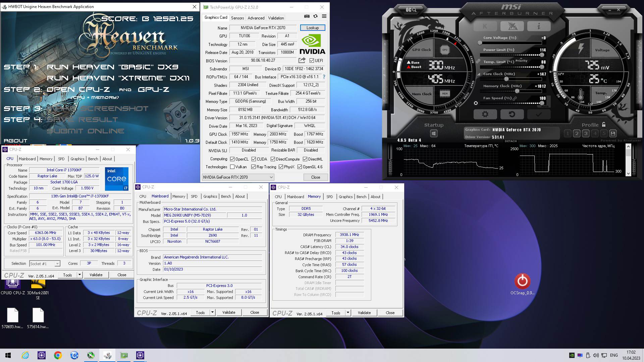Open the OCSnap desktop shortcut
This screenshot has width=644, height=362.
[x=522, y=284]
